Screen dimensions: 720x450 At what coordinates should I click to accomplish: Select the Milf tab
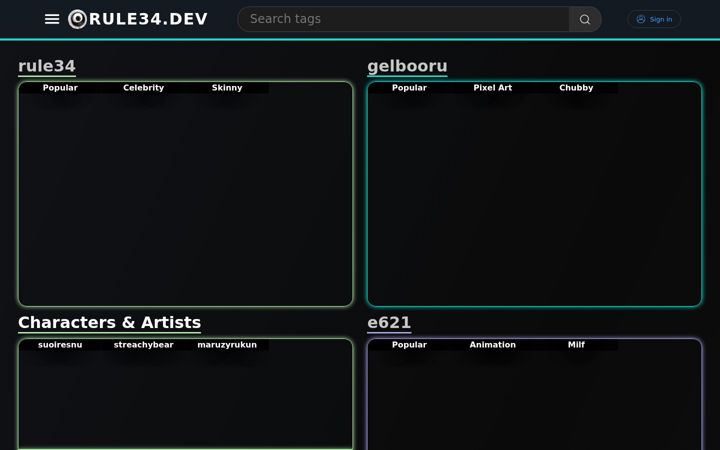tap(576, 345)
